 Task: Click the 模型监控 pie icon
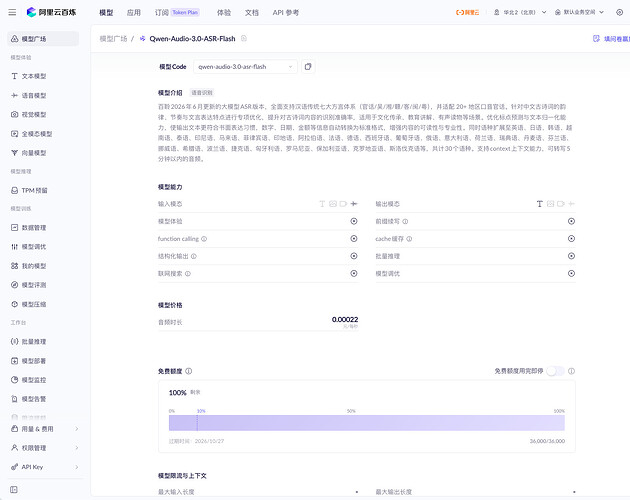point(14,380)
